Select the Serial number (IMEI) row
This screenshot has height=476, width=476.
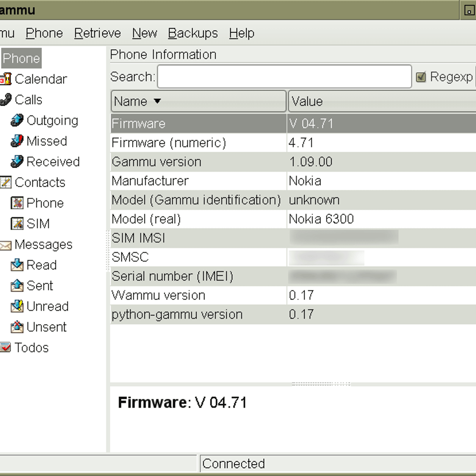293,276
